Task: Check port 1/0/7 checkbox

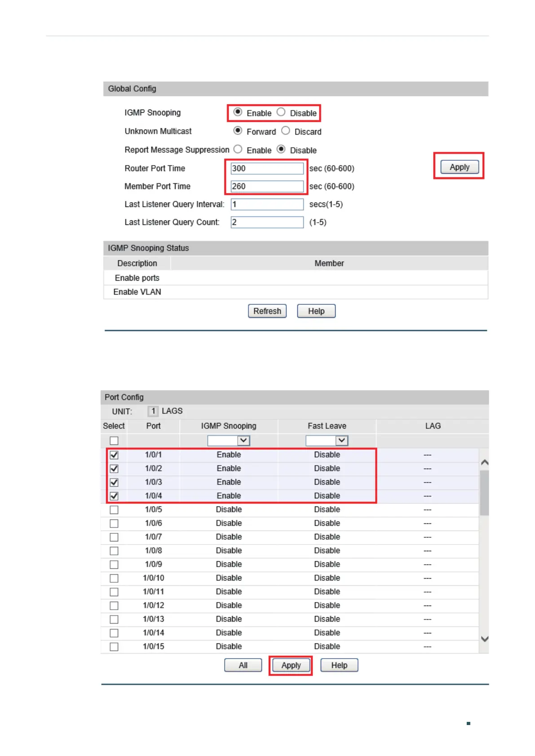Action: 114,537
